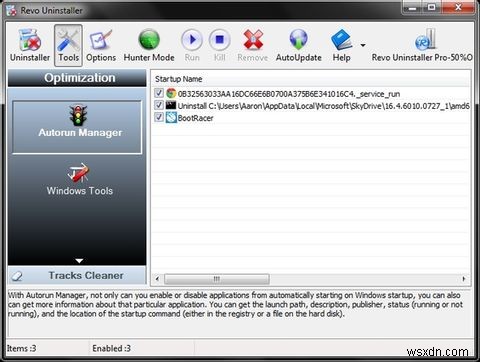Open the Uninstaller toolbar icon
This screenshot has height=362, width=480.
click(x=30, y=45)
